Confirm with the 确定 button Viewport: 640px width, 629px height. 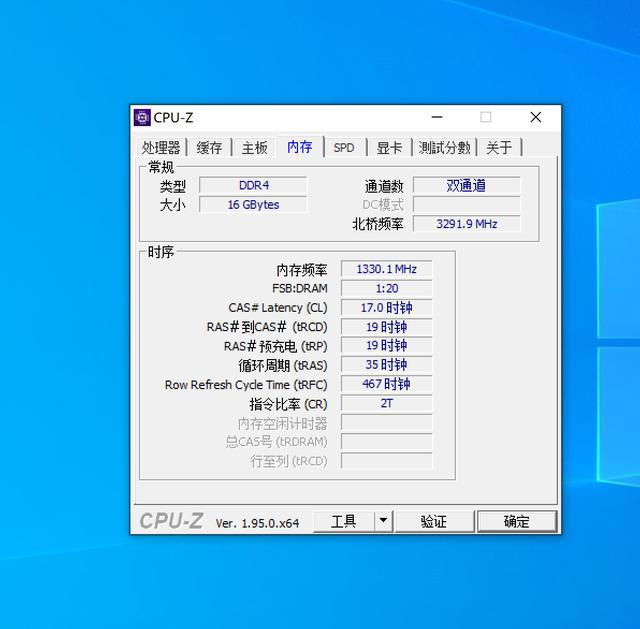point(517,521)
